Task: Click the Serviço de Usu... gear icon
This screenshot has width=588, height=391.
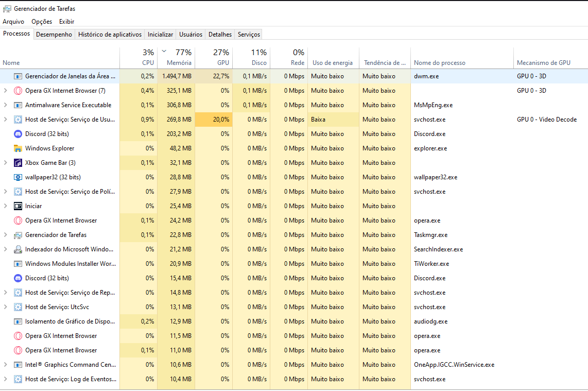Action: [18, 120]
